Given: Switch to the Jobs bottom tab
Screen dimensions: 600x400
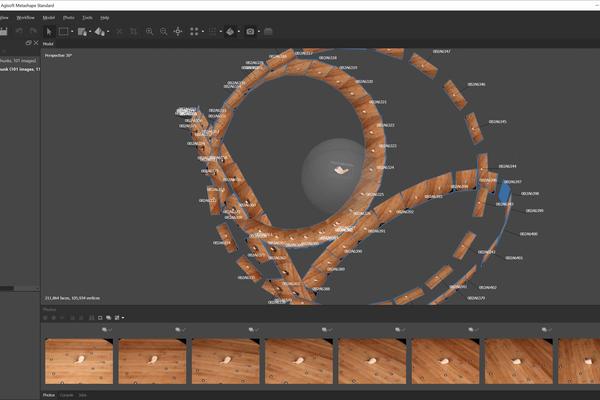Looking at the screenshot, I should (82, 395).
